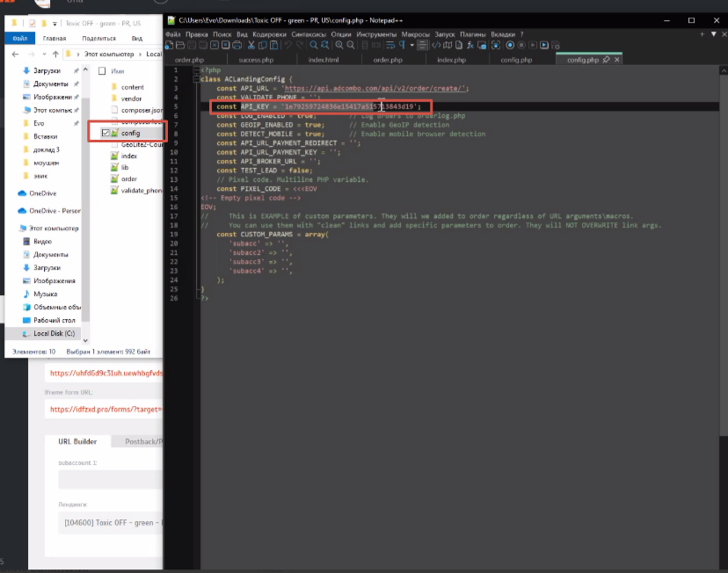This screenshot has height=573, width=728.
Task: Open the Главная ribbon tab in Explorer
Action: (54, 39)
